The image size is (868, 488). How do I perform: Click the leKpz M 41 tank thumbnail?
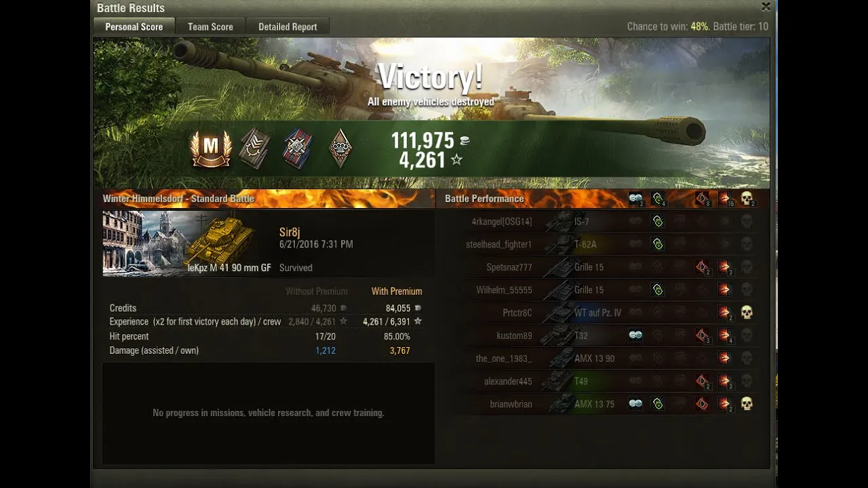[180, 243]
